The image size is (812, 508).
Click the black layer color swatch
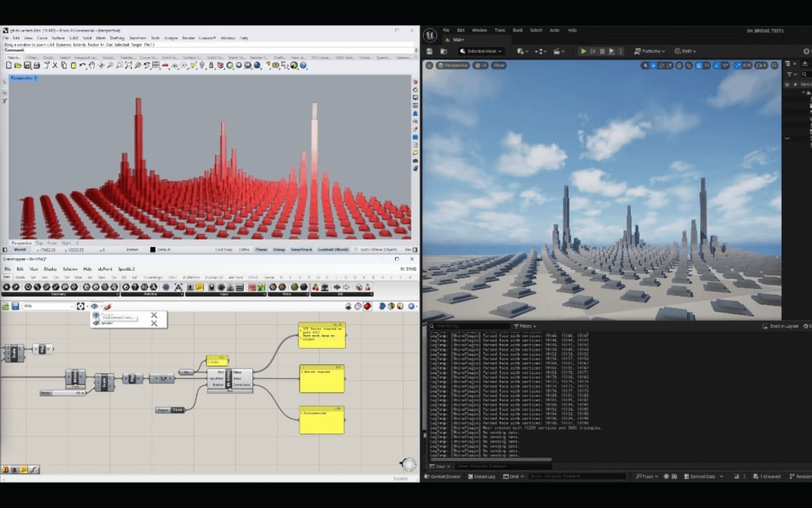pos(153,249)
